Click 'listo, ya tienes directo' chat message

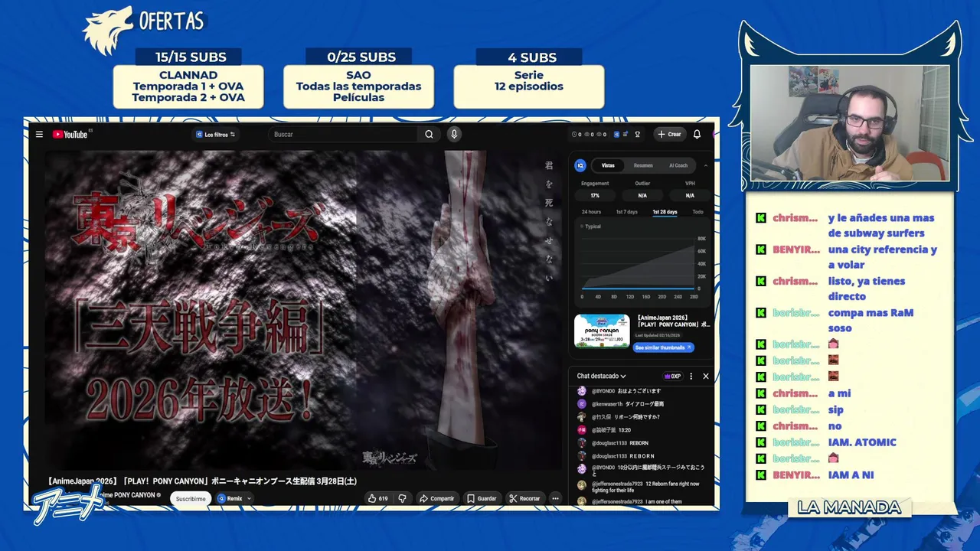tap(867, 289)
